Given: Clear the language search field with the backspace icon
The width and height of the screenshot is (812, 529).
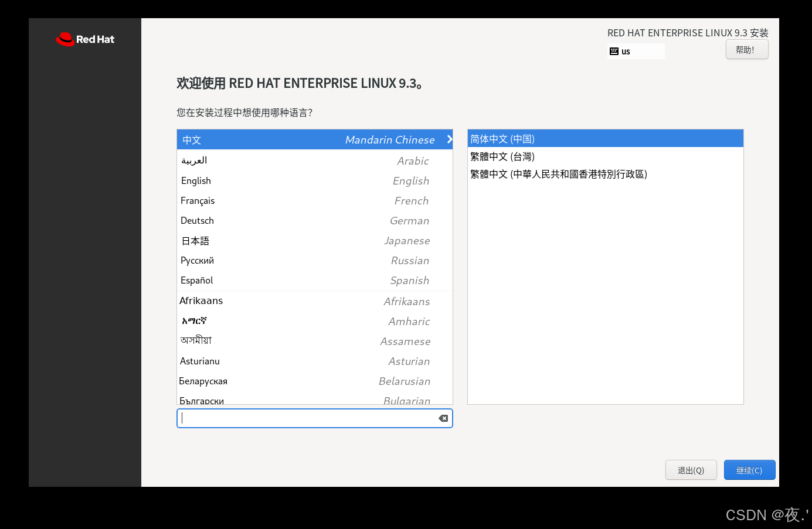Looking at the screenshot, I should pyautogui.click(x=443, y=418).
